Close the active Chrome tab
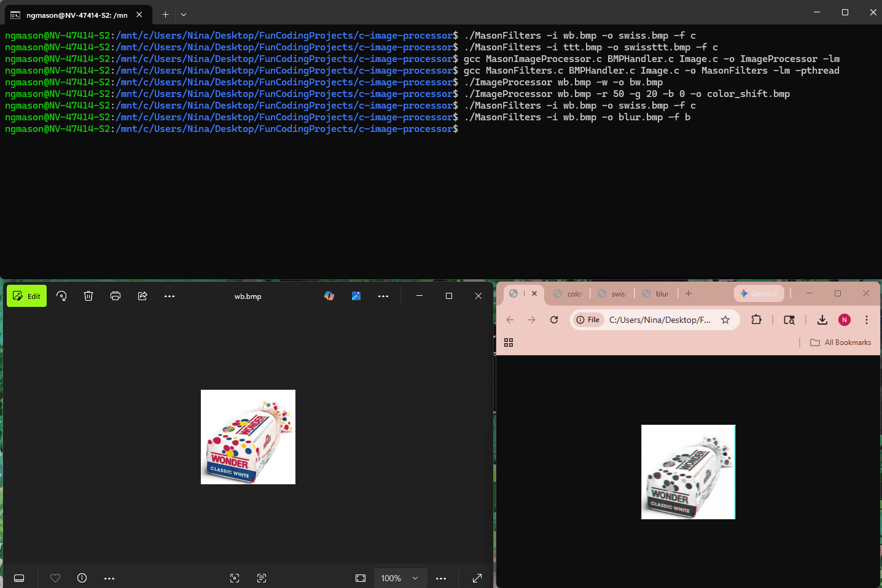 534,293
